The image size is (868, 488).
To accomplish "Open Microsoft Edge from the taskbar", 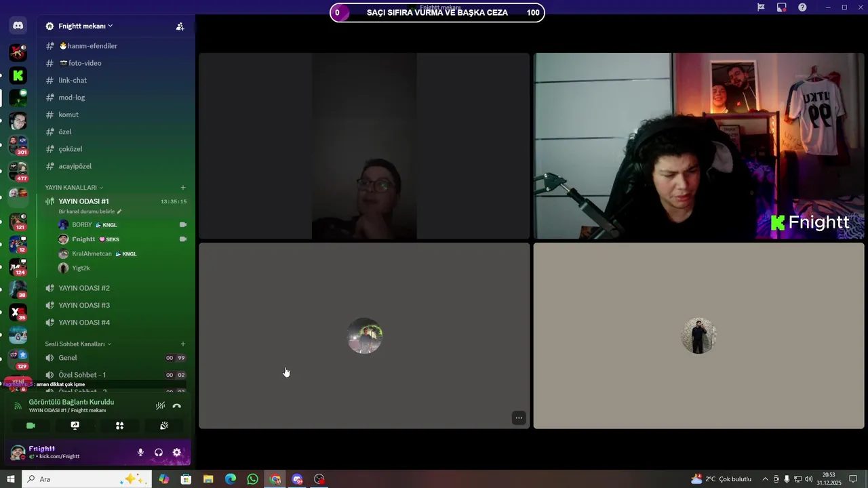I will point(231,479).
